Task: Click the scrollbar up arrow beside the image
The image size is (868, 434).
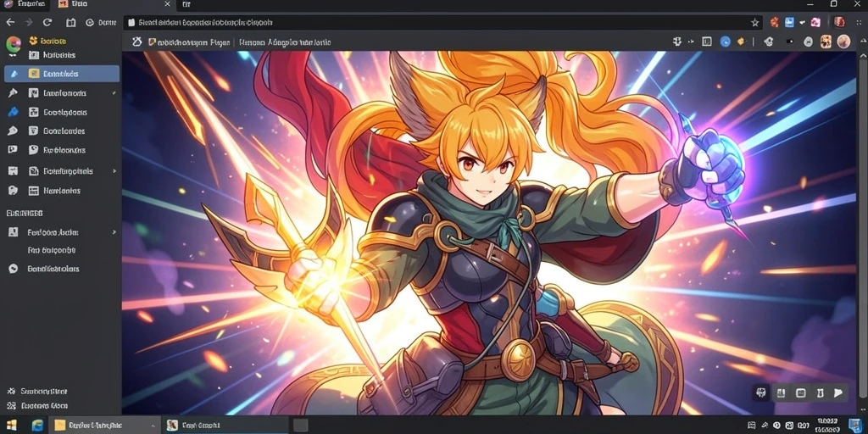Action: [x=862, y=57]
